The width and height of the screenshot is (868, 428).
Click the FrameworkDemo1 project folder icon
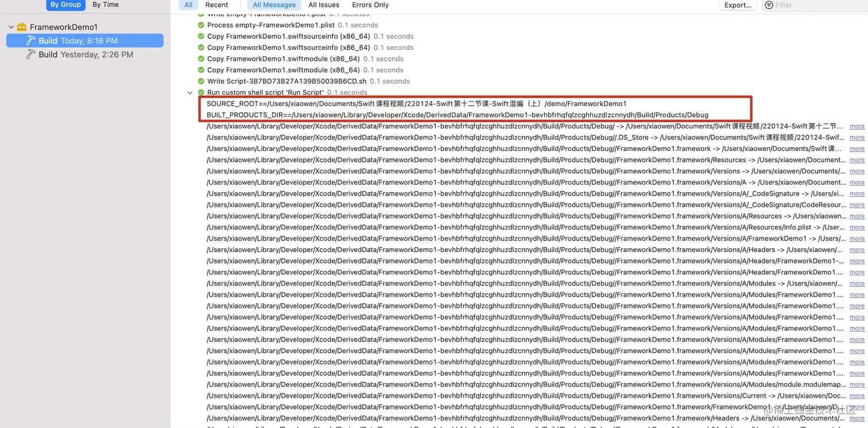[x=21, y=26]
